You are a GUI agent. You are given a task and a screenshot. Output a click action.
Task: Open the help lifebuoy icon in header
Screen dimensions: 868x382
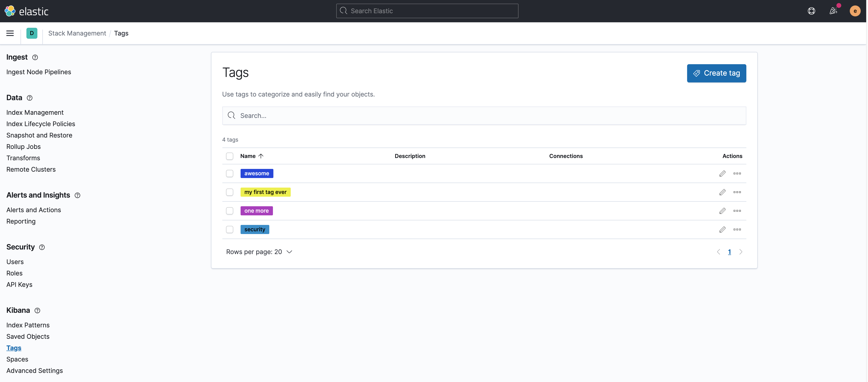point(812,11)
